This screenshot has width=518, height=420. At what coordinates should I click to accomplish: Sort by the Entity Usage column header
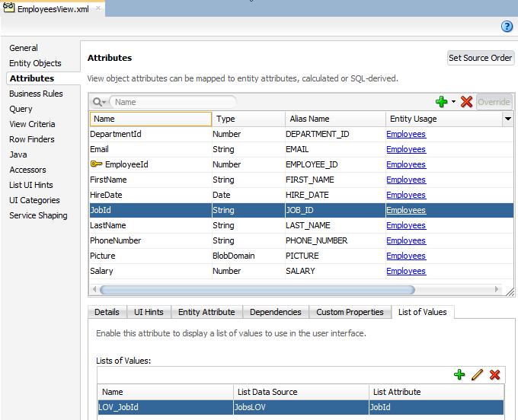coord(444,119)
